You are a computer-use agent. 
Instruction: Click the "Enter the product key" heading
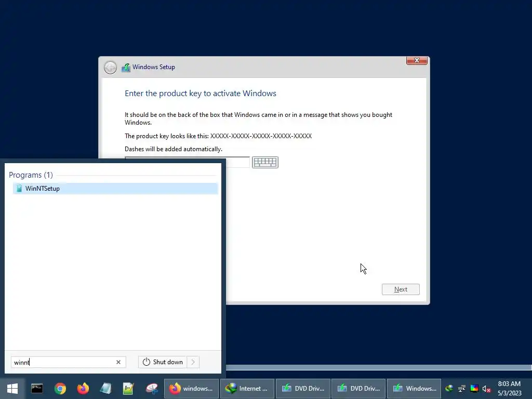201,94
